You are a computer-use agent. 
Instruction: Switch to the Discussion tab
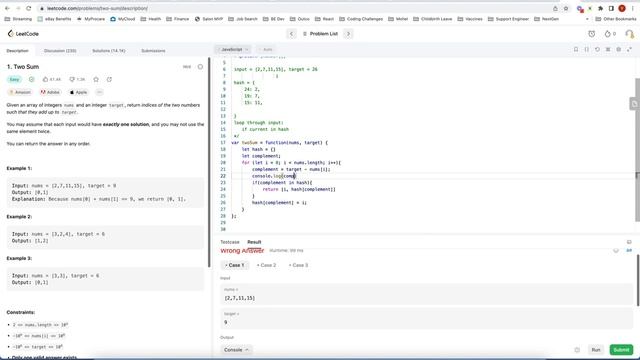(60, 51)
